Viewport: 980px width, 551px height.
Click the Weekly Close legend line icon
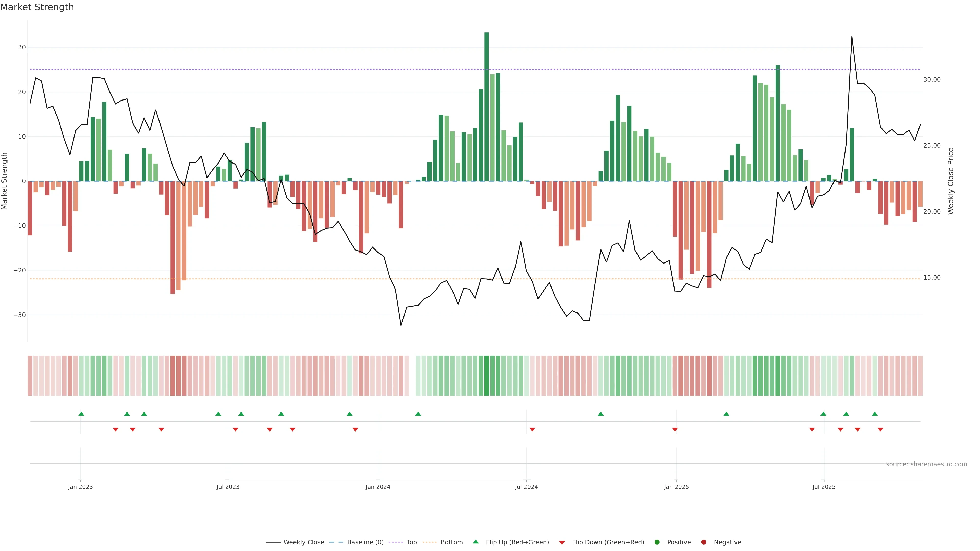click(x=273, y=542)
